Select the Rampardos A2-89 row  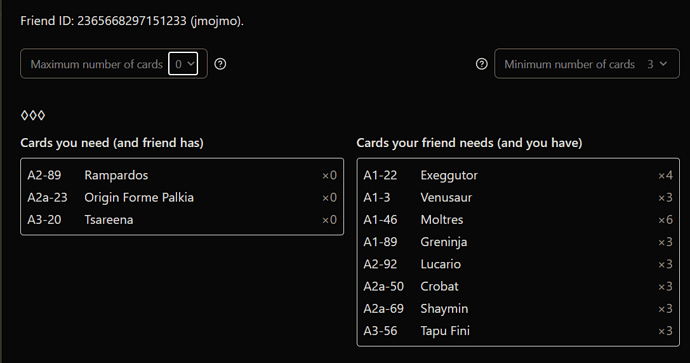182,175
